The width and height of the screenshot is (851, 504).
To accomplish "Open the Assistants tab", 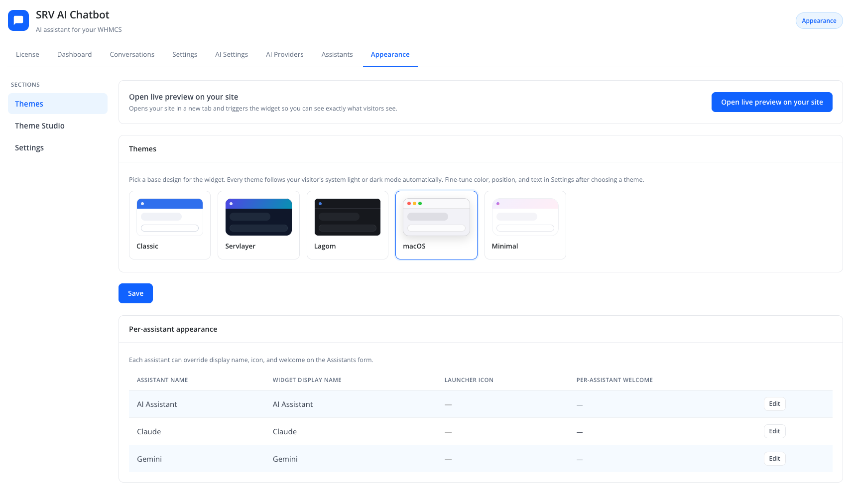I will pyautogui.click(x=337, y=54).
